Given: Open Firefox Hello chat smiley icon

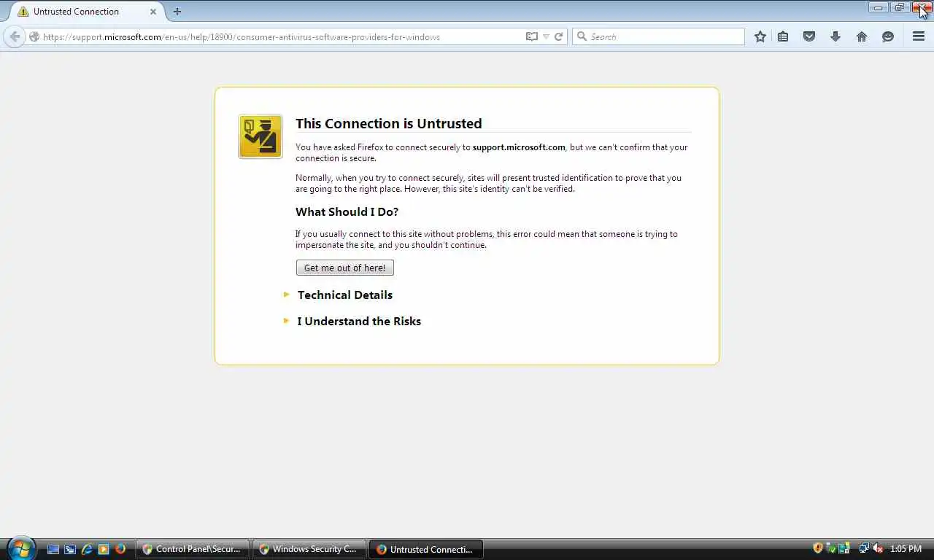Looking at the screenshot, I should click(888, 36).
